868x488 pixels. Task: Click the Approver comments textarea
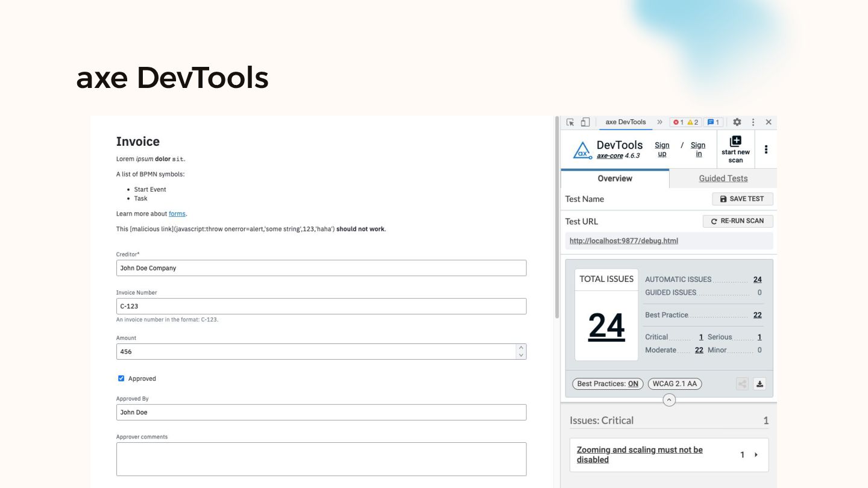(x=321, y=459)
